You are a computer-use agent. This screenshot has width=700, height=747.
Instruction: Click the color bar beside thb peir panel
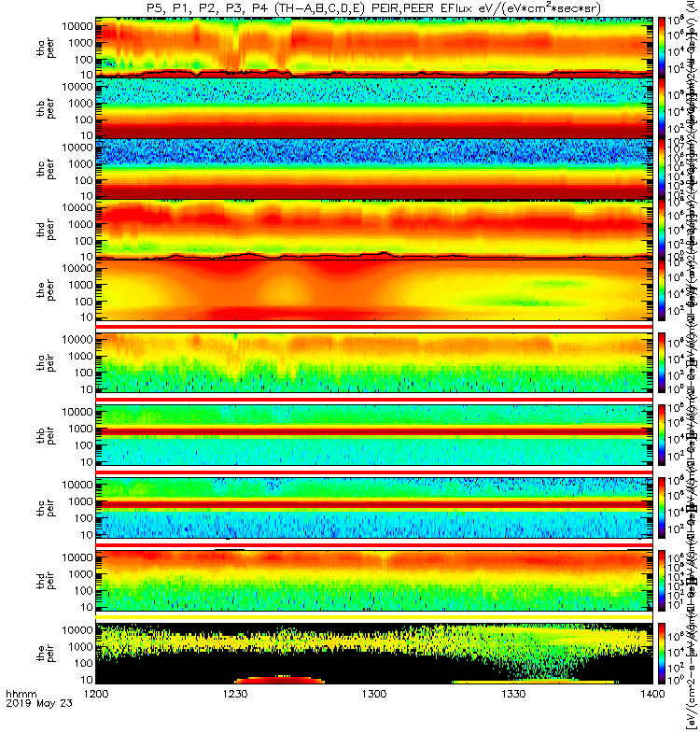click(662, 435)
